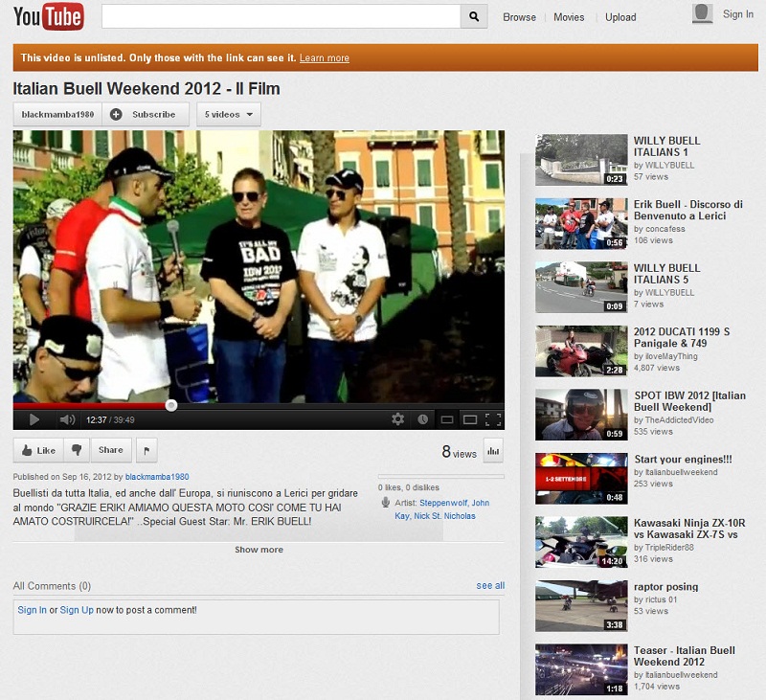
Task: Switch the player to small size
Action: point(446,419)
